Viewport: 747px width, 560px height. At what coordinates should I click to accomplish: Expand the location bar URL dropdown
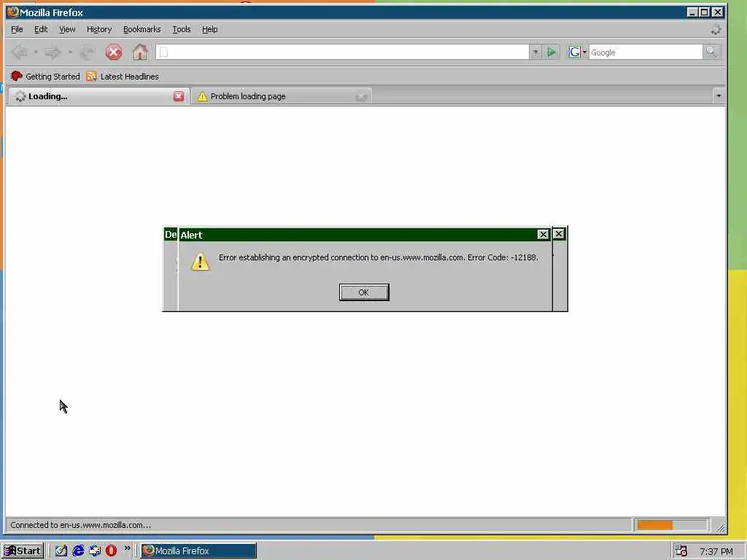[535, 52]
